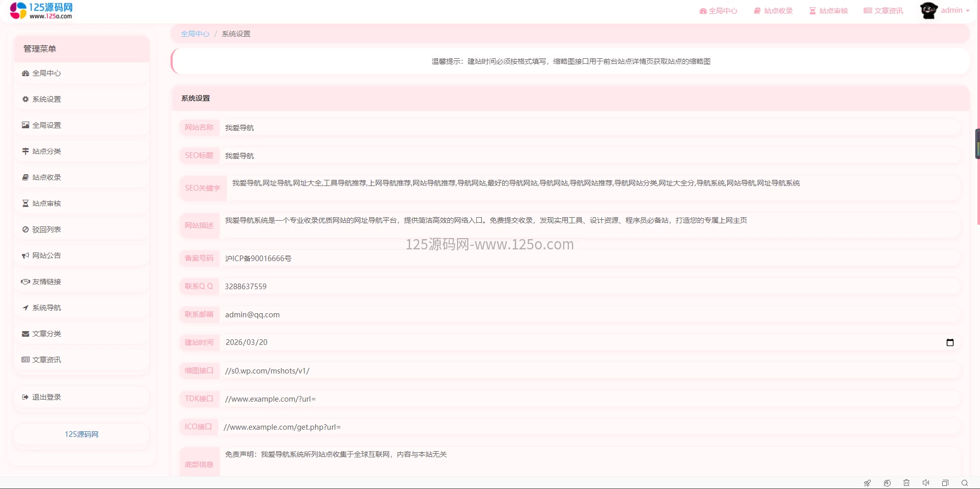Open the 建站时间 date picker
This screenshot has height=489, width=980.
950,342
